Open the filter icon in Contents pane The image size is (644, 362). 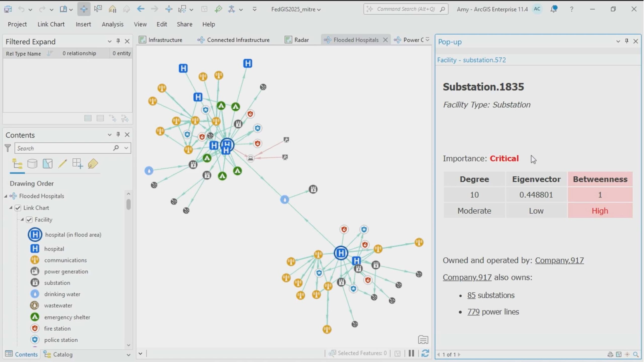pyautogui.click(x=8, y=148)
